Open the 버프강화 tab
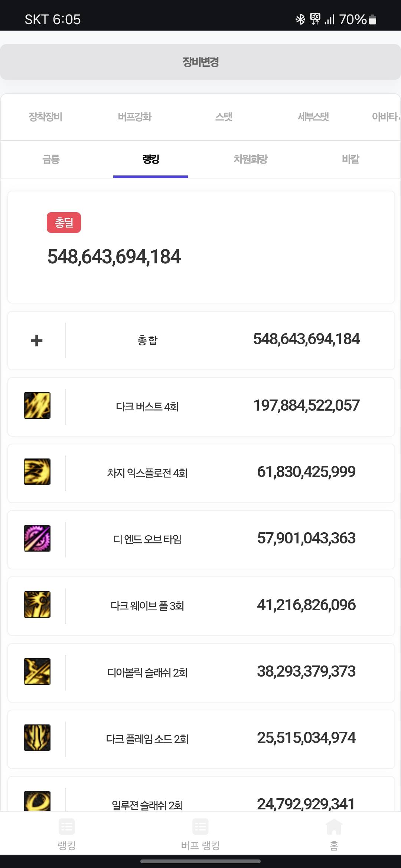 (135, 117)
